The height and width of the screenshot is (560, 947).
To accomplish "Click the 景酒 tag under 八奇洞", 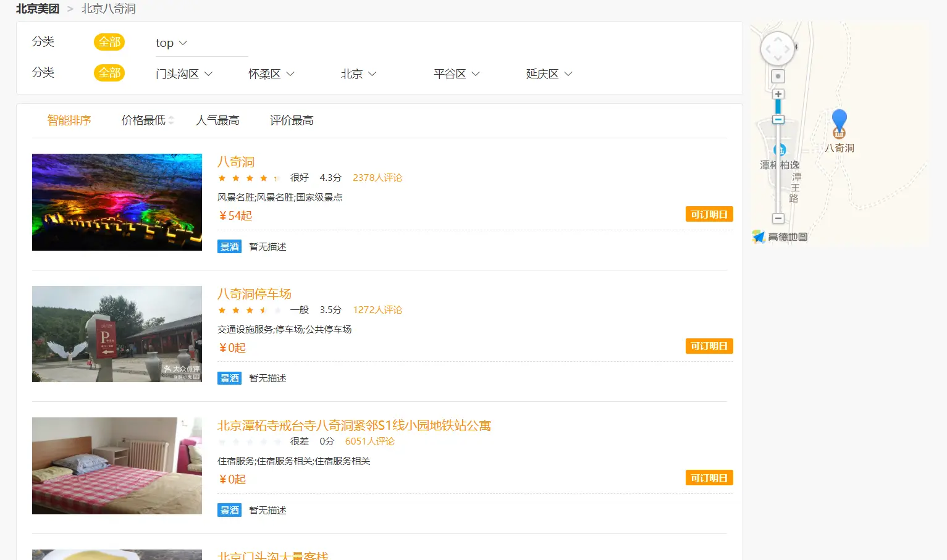I will pyautogui.click(x=229, y=246).
